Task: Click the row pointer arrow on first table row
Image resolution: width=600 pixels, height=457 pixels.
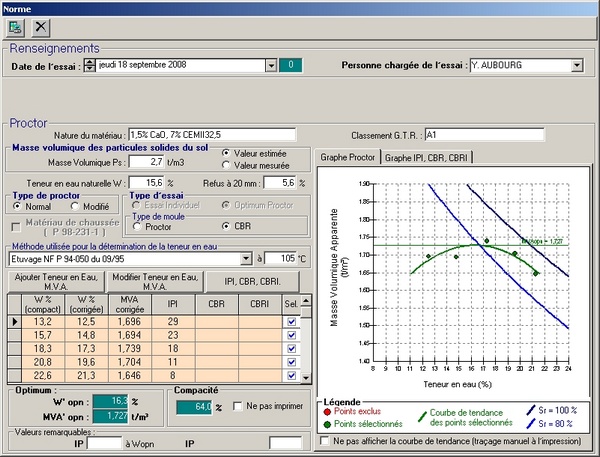Action: pos(14,322)
